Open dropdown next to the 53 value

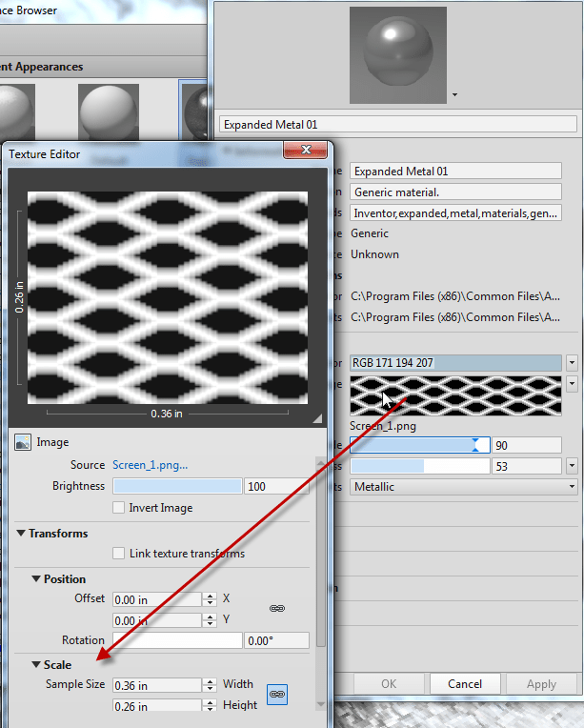tap(572, 465)
